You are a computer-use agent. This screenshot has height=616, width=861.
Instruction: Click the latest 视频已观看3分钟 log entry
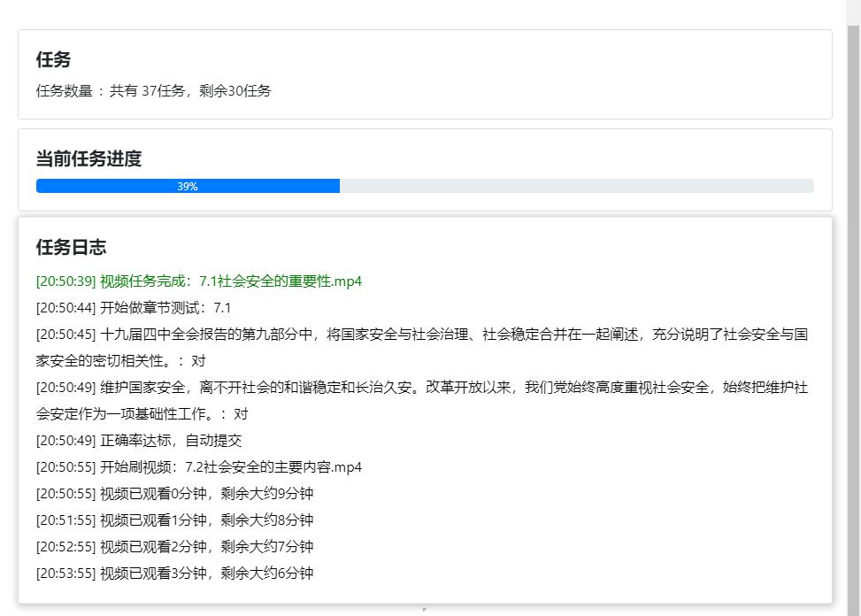[174, 573]
